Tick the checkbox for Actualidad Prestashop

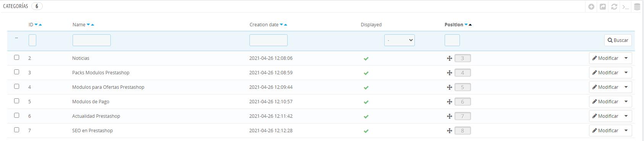(16, 115)
